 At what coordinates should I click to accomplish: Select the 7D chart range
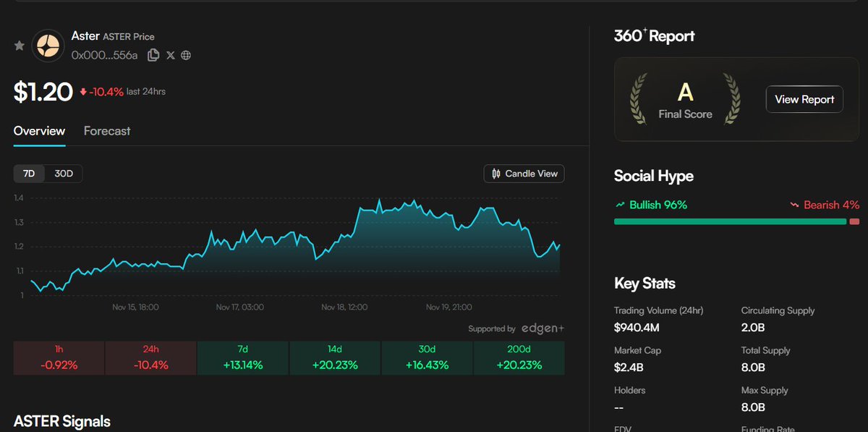pyautogui.click(x=27, y=174)
